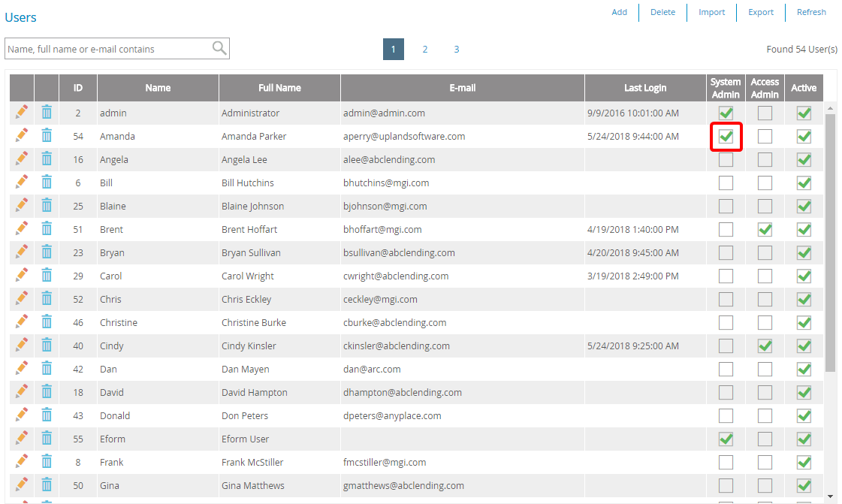
Task: Click the name Christine Burke
Action: click(x=253, y=322)
